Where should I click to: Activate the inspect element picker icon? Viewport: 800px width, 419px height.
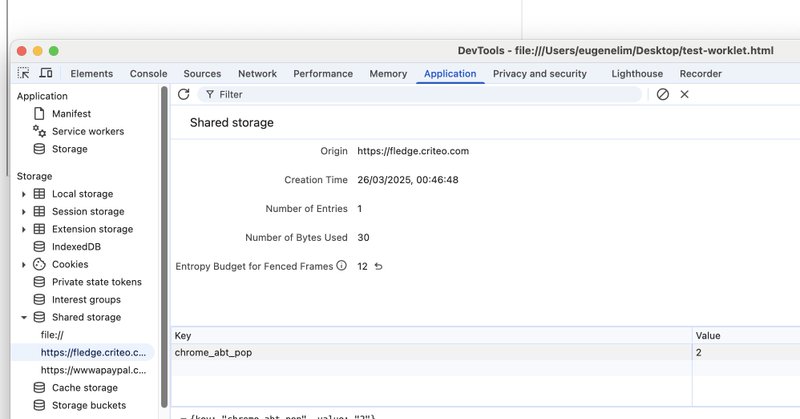coord(23,73)
